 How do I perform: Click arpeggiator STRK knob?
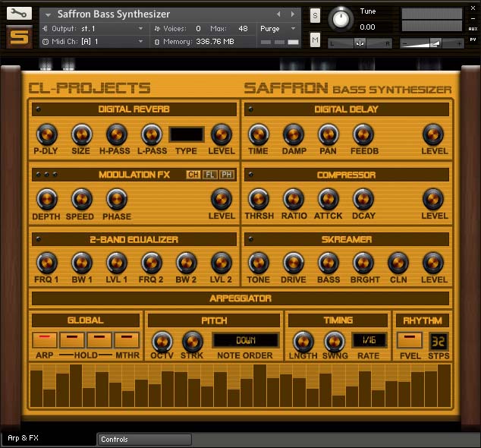pyautogui.click(x=193, y=342)
